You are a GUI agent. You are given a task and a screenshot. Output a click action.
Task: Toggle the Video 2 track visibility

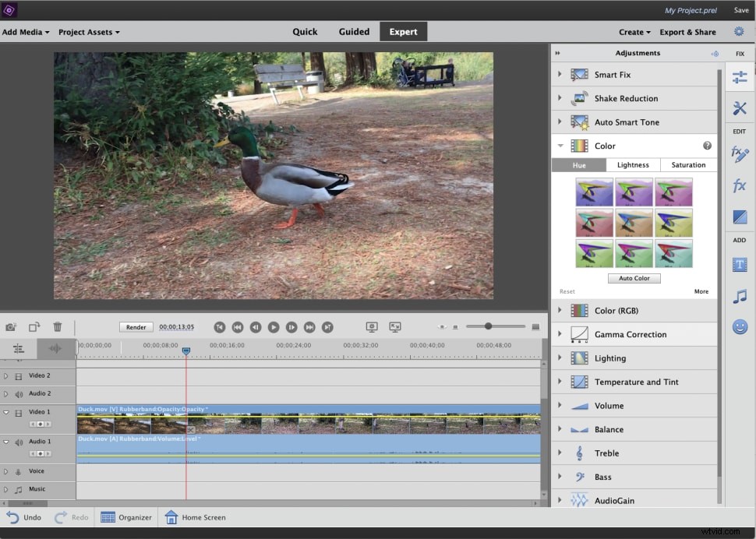[x=19, y=376]
